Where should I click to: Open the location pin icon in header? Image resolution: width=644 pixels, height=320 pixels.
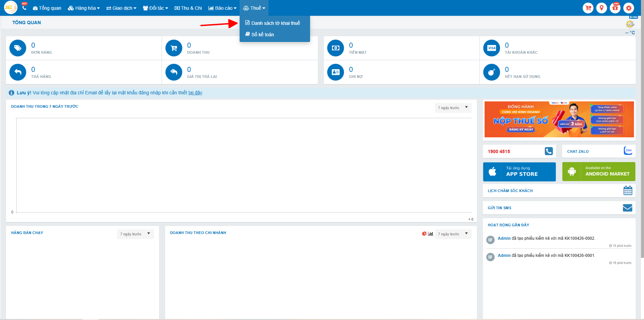tap(601, 8)
